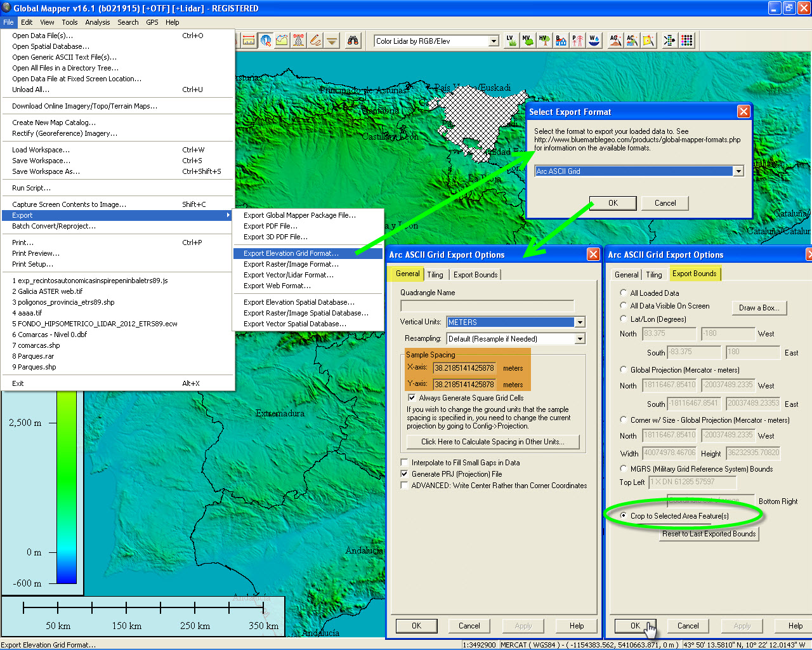Open the Vertical Units dropdown showing METERS
812x650 pixels.
(x=579, y=322)
